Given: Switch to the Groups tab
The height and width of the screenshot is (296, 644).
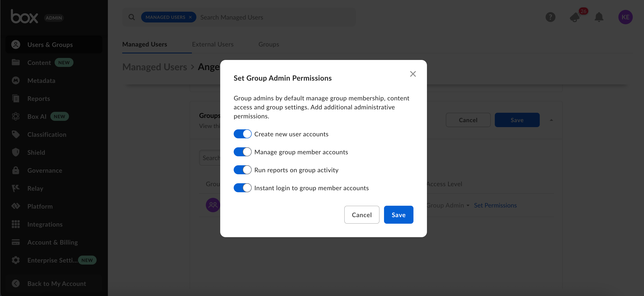Looking at the screenshot, I should tap(269, 44).
